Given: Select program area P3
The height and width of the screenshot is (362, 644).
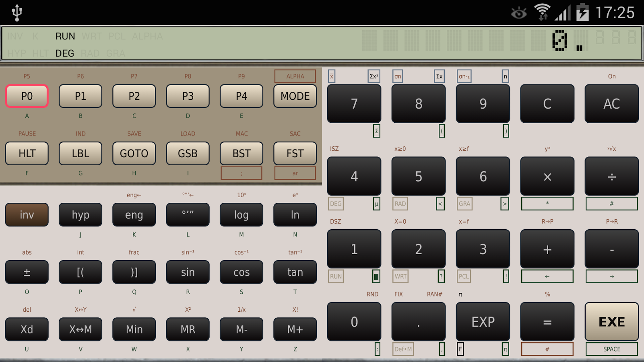Looking at the screenshot, I should (x=188, y=96).
